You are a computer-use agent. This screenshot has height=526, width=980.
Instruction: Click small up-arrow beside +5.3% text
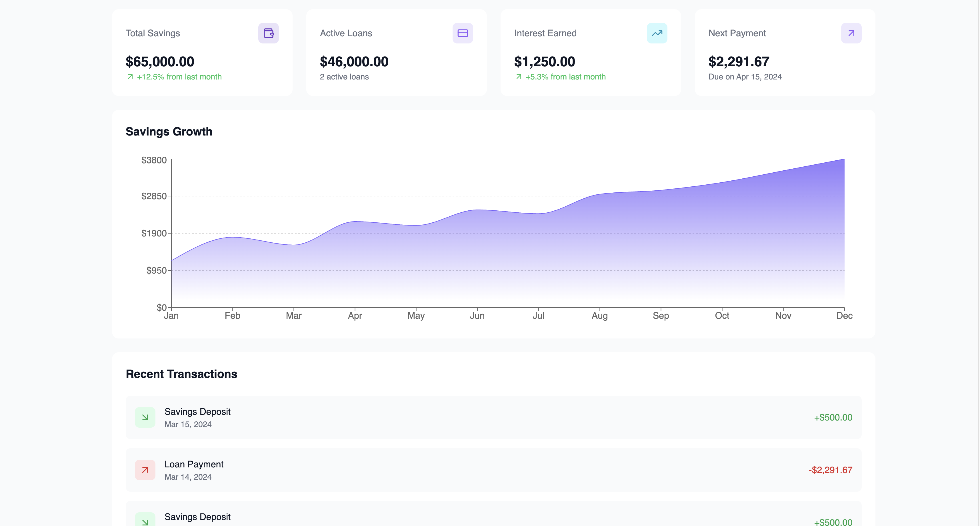pyautogui.click(x=519, y=77)
